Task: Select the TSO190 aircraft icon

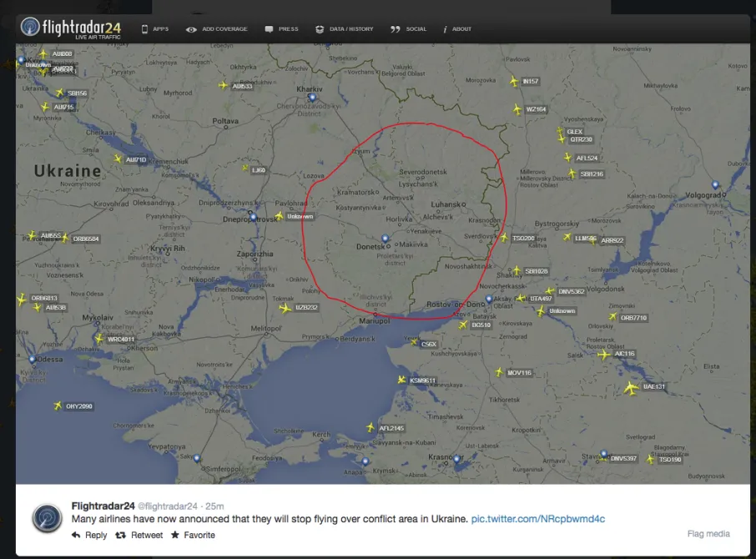Action: point(650,460)
